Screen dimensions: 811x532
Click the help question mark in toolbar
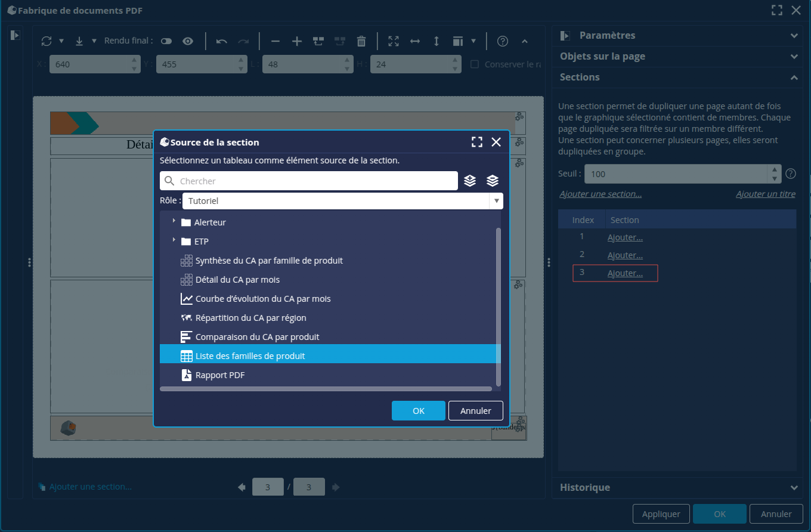coord(503,41)
